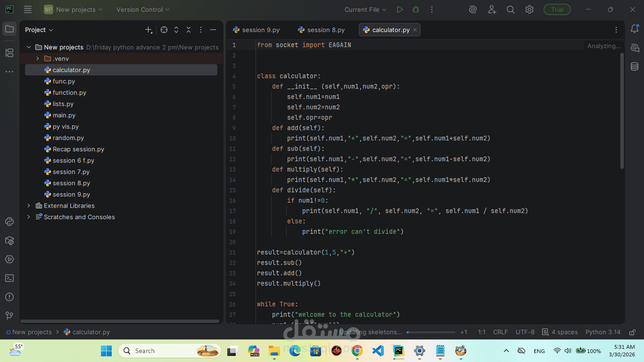Show more tool windows ellipsis

(x=9, y=72)
